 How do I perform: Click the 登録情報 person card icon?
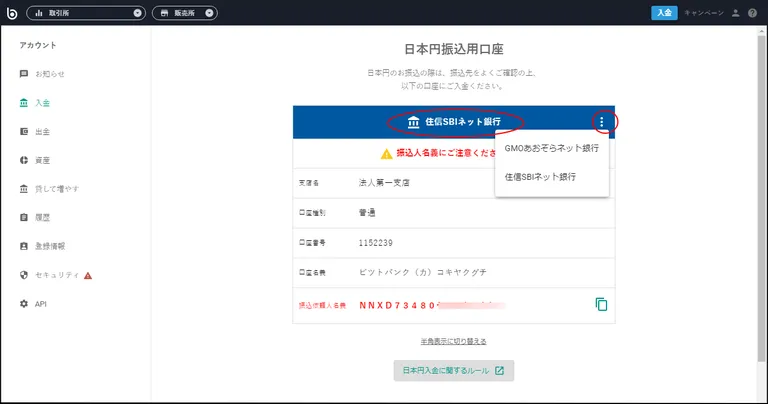click(24, 246)
